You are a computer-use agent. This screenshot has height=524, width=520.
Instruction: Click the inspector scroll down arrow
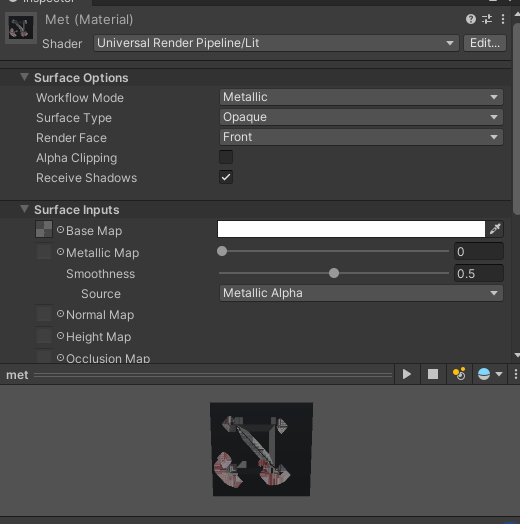click(517, 355)
